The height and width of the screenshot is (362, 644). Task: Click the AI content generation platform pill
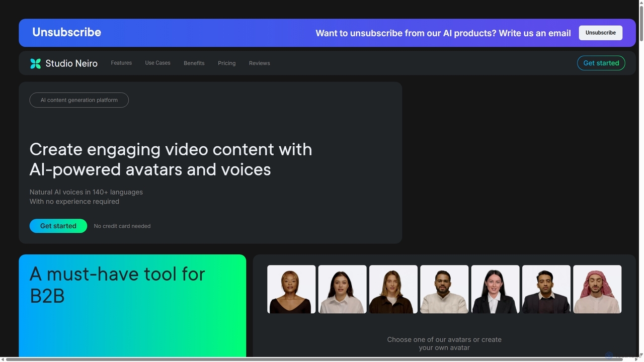coord(79,100)
